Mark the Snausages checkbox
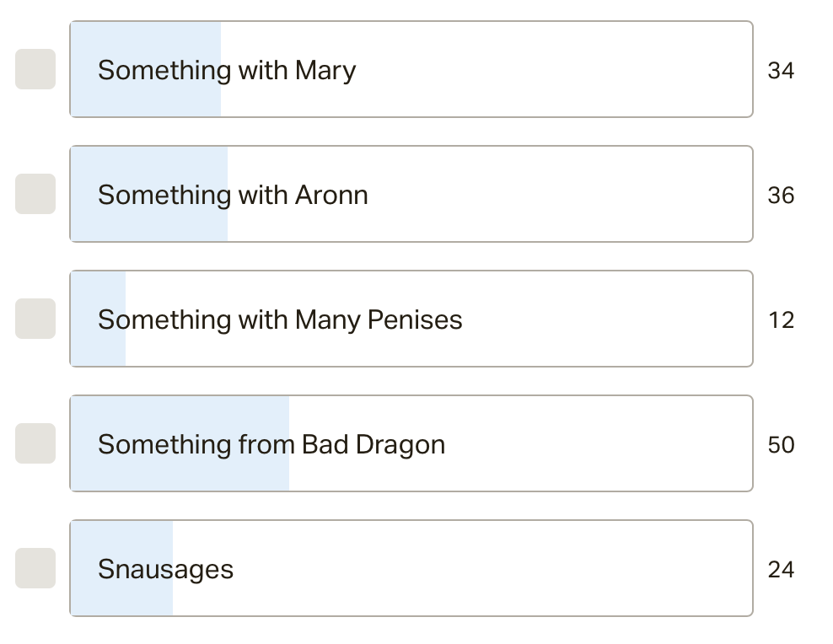This screenshot has width=833, height=644. click(35, 568)
